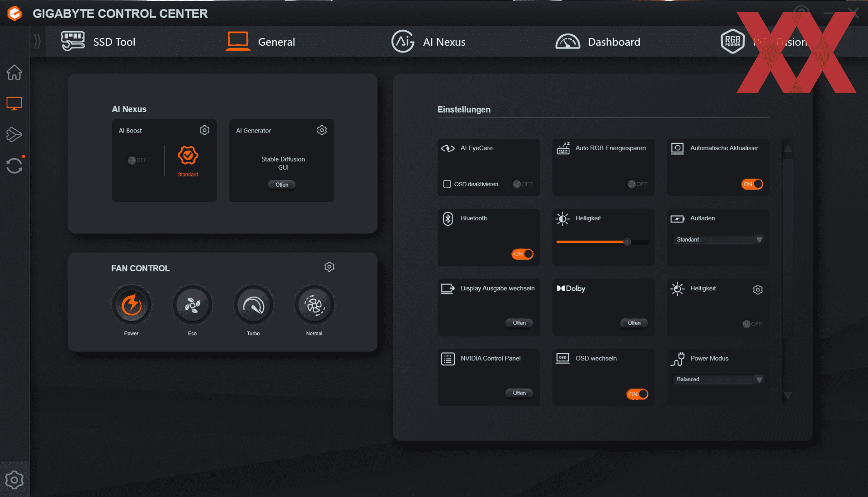Click the OSD wechseln icon

563,358
